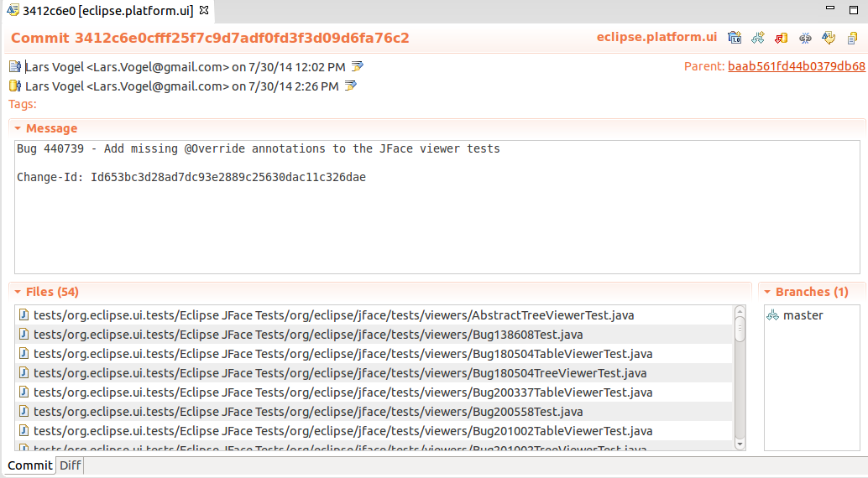Click the Checkout commit icon with red arrow
868x478 pixels.
click(x=781, y=38)
